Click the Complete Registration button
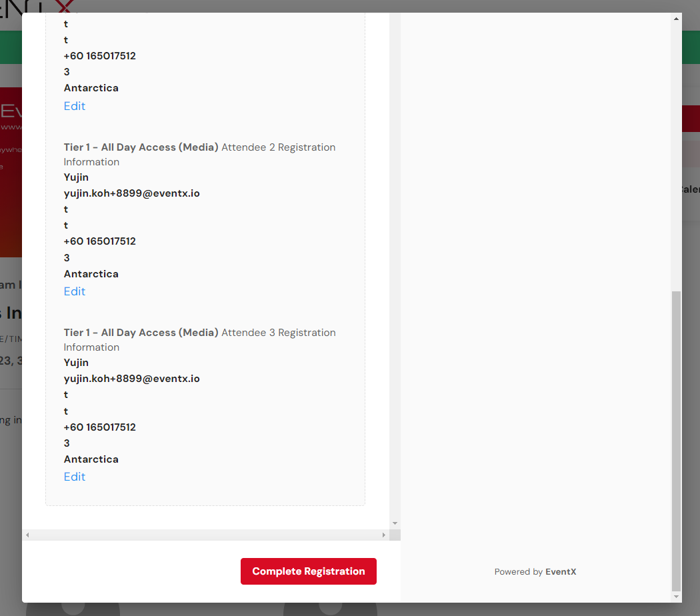 [x=308, y=571]
